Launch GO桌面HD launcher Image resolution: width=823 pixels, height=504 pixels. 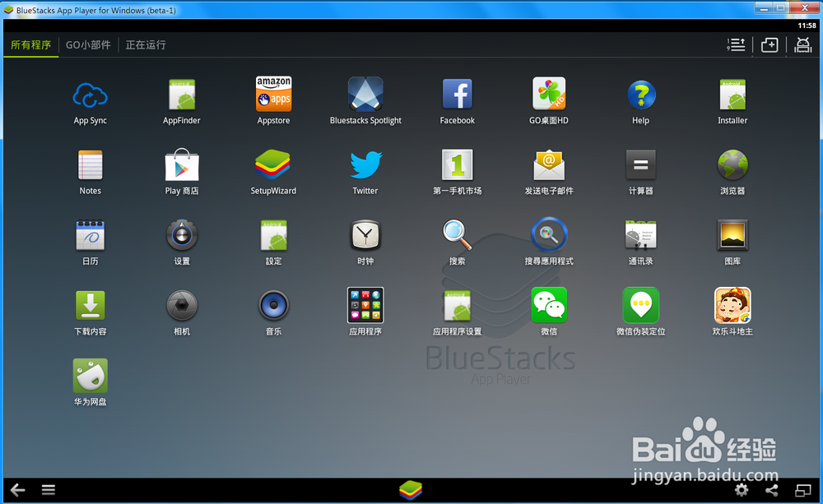point(549,95)
